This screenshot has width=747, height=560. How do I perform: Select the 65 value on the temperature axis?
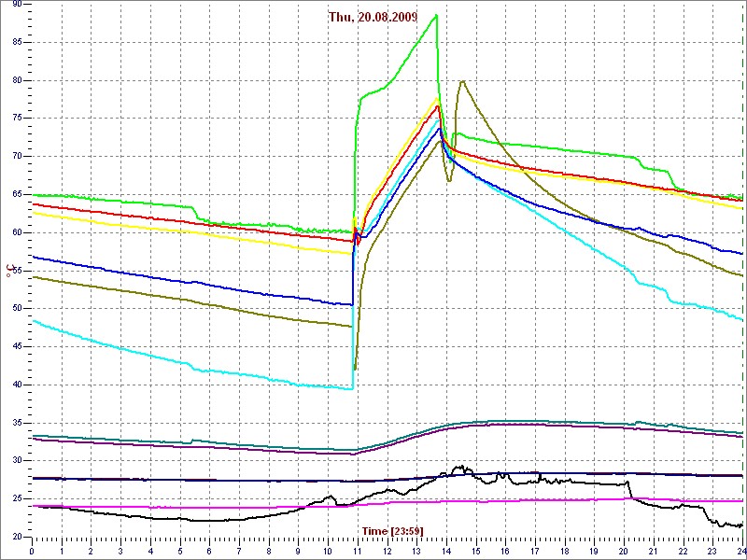pyautogui.click(x=17, y=195)
